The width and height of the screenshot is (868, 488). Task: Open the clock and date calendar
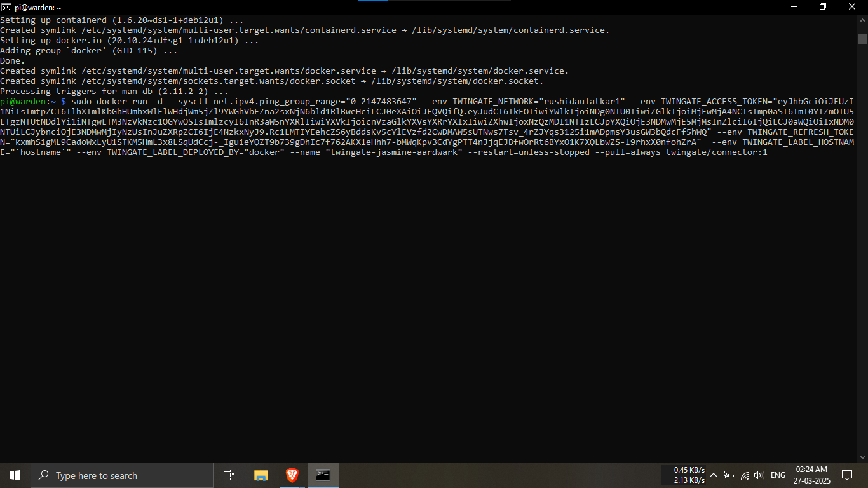click(811, 475)
